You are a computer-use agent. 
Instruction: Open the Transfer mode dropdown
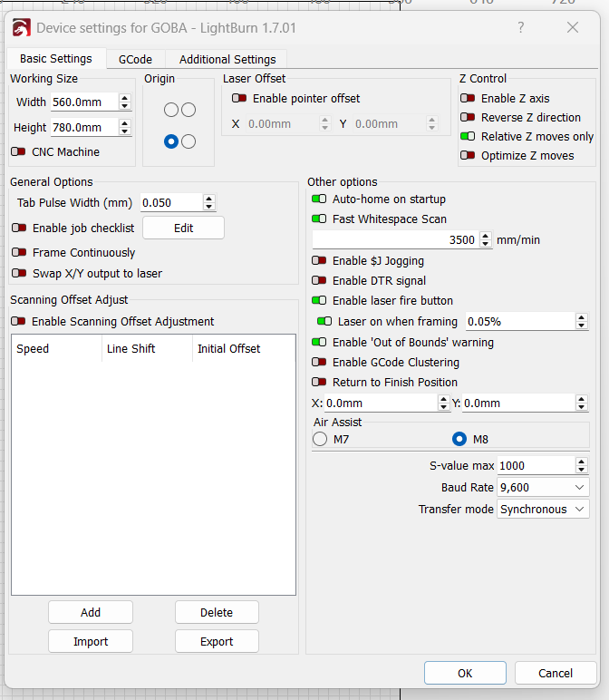tap(543, 510)
